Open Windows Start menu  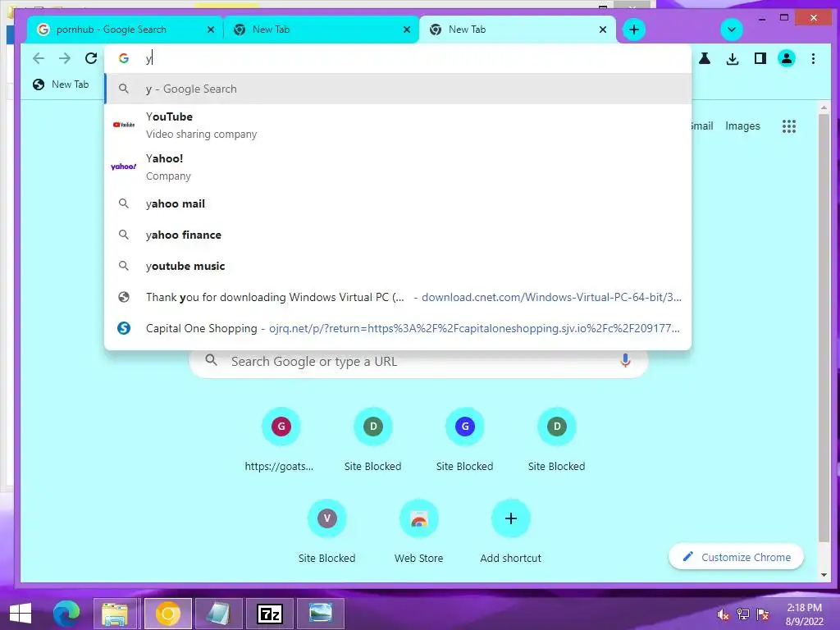coord(21,614)
